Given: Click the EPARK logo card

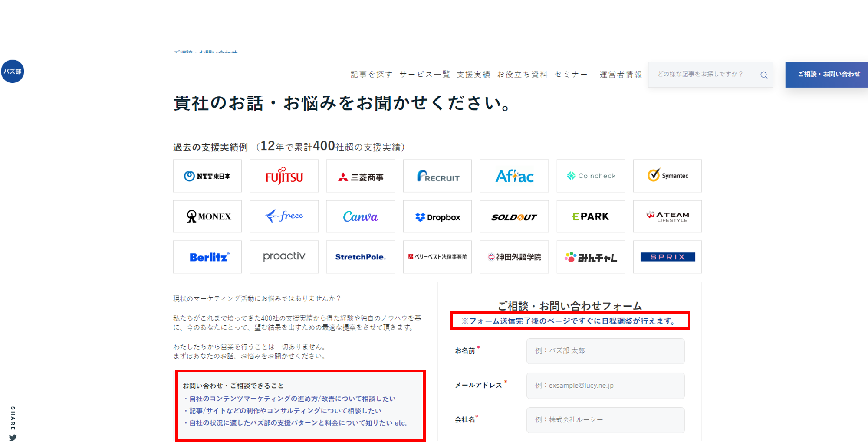Looking at the screenshot, I should point(591,216).
